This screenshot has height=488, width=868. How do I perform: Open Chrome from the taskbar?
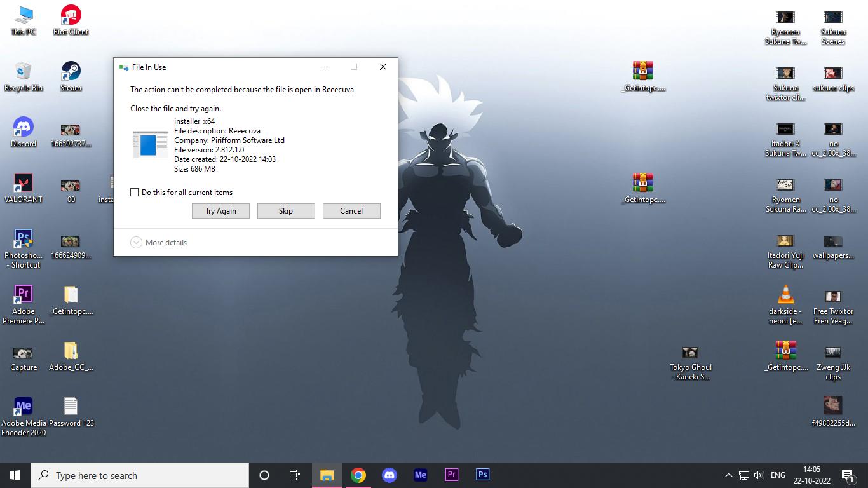(358, 475)
